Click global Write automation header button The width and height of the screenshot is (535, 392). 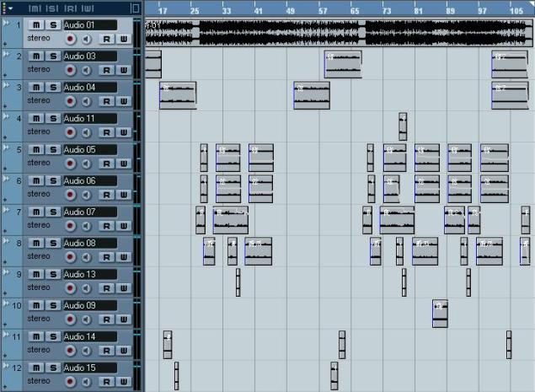88,8
